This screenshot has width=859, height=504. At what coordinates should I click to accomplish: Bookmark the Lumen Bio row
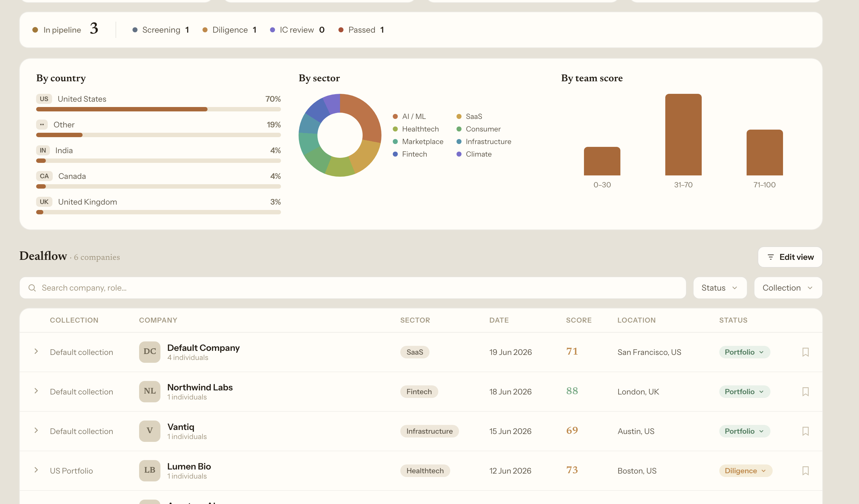coord(805,471)
